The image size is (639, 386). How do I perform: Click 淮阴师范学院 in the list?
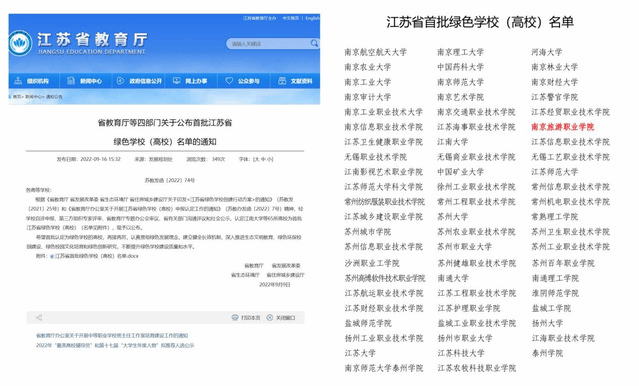click(555, 293)
